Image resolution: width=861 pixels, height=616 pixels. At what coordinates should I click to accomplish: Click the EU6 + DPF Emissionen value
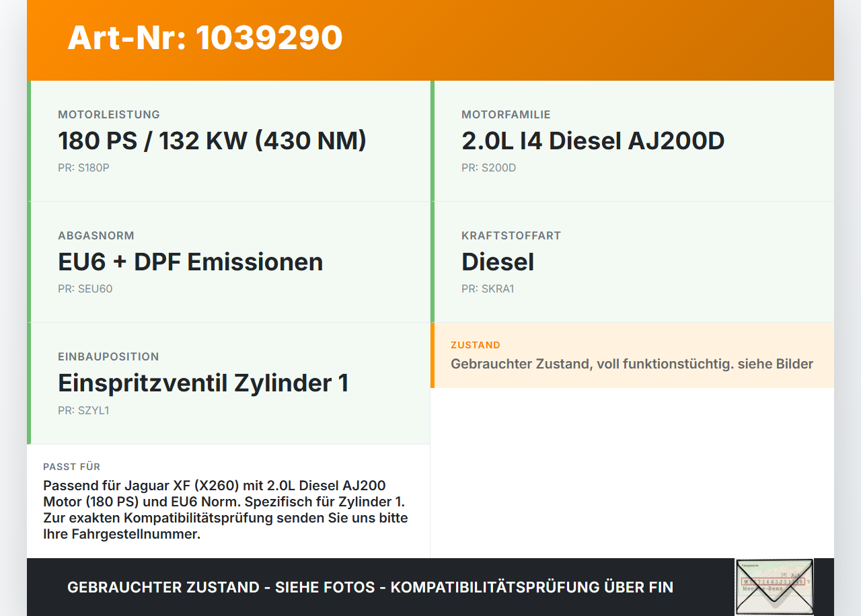(x=190, y=262)
